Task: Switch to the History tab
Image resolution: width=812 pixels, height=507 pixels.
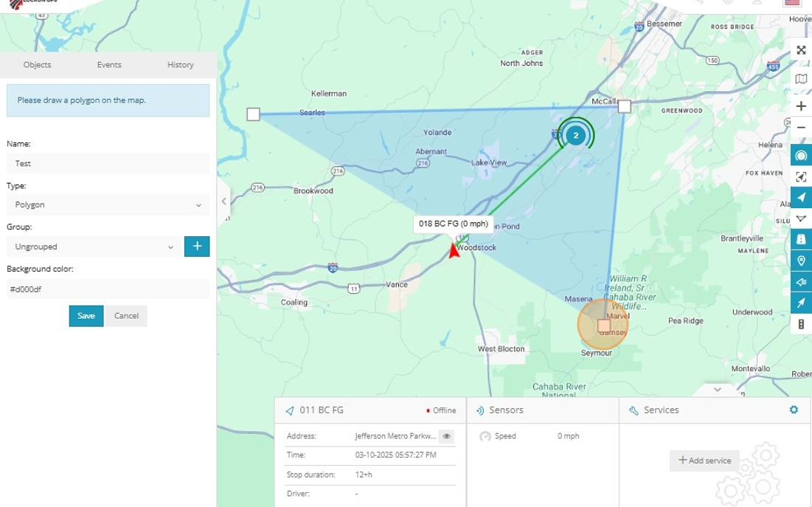Action: coord(180,65)
